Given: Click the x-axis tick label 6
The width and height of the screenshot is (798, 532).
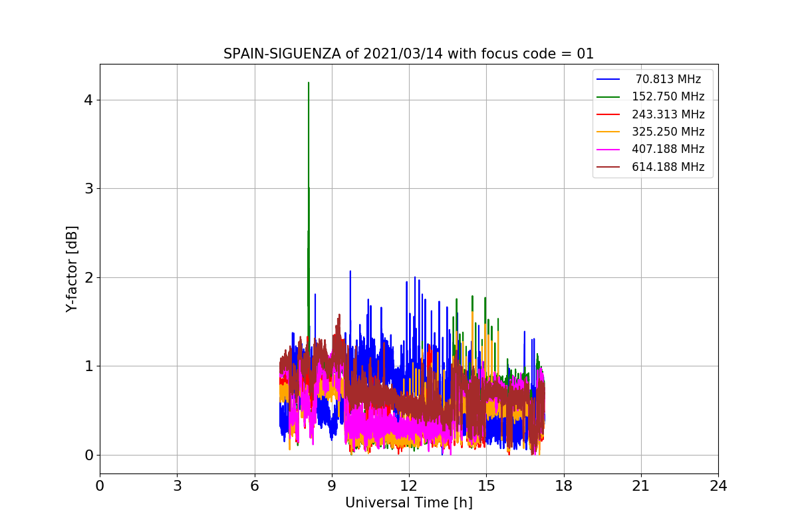Looking at the screenshot, I should pyautogui.click(x=254, y=486).
